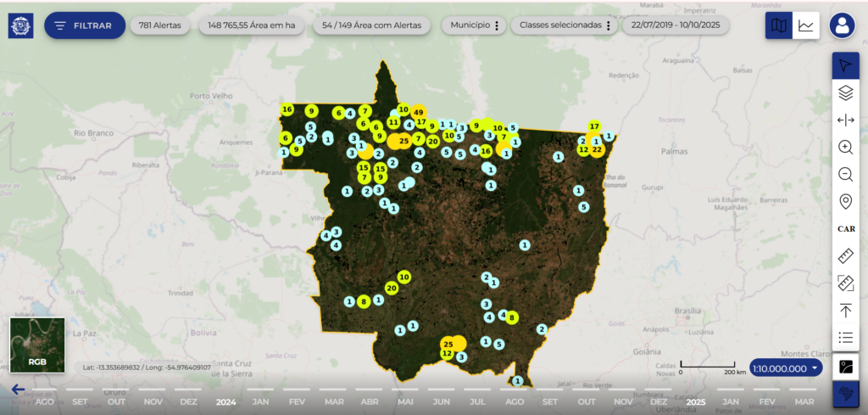Open the legend list icon

pos(845,337)
